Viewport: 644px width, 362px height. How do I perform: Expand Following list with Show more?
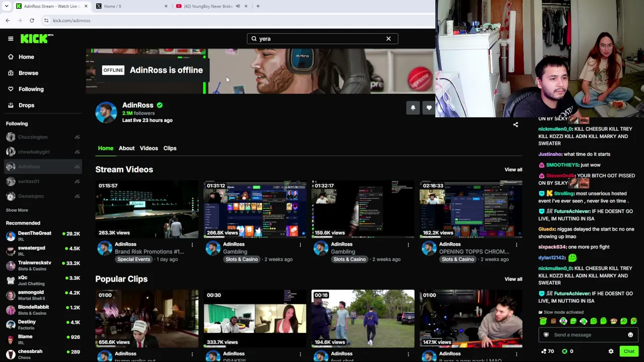[17, 210]
